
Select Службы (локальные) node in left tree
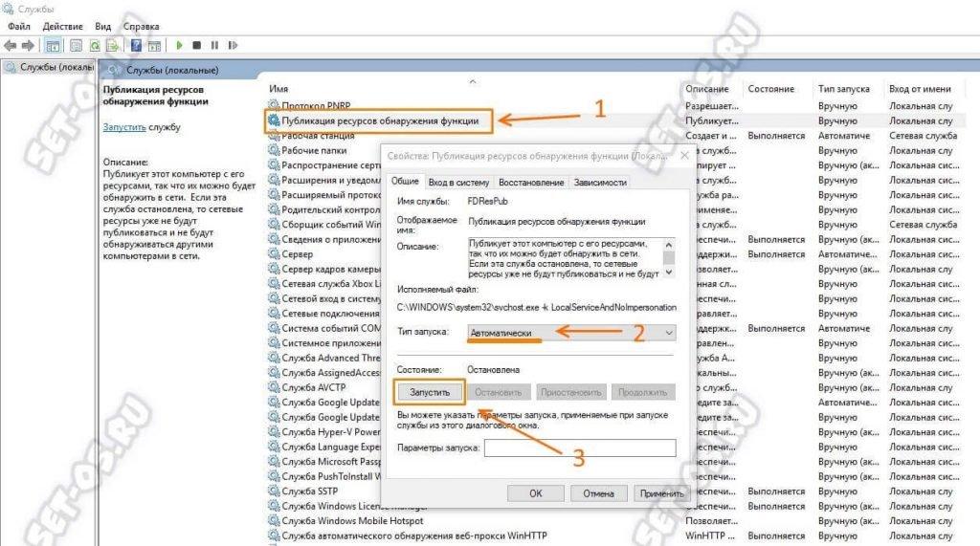50,67
